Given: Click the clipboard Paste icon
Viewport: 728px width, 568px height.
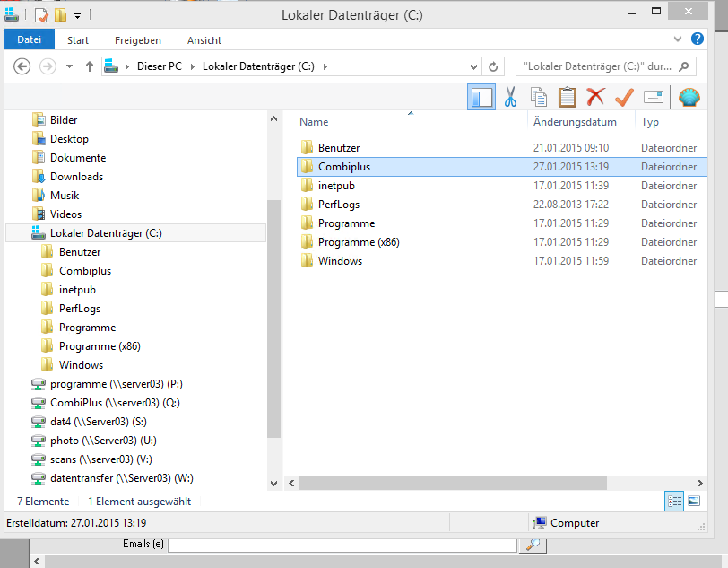Looking at the screenshot, I should click(567, 97).
